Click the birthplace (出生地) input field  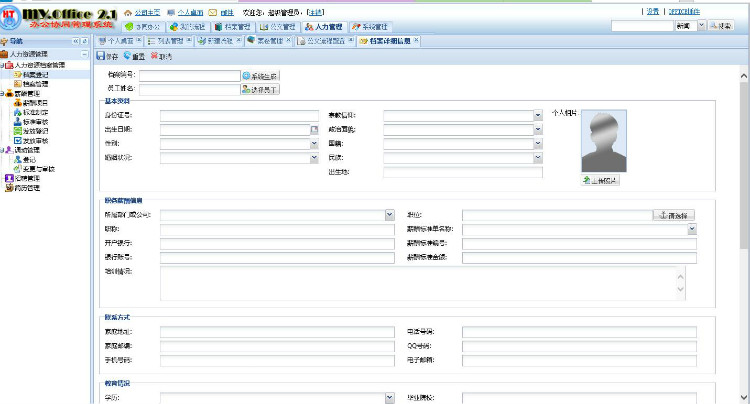tap(463, 172)
